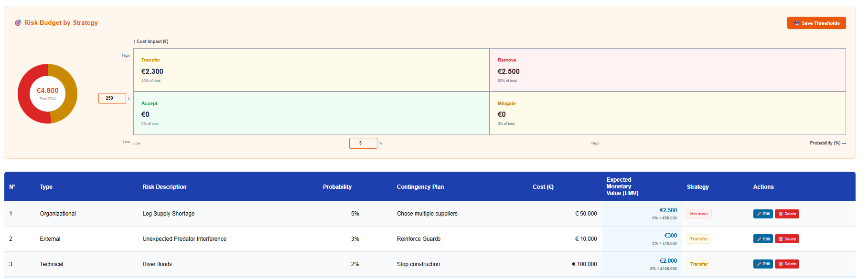Click the Strategy column header

(x=697, y=187)
